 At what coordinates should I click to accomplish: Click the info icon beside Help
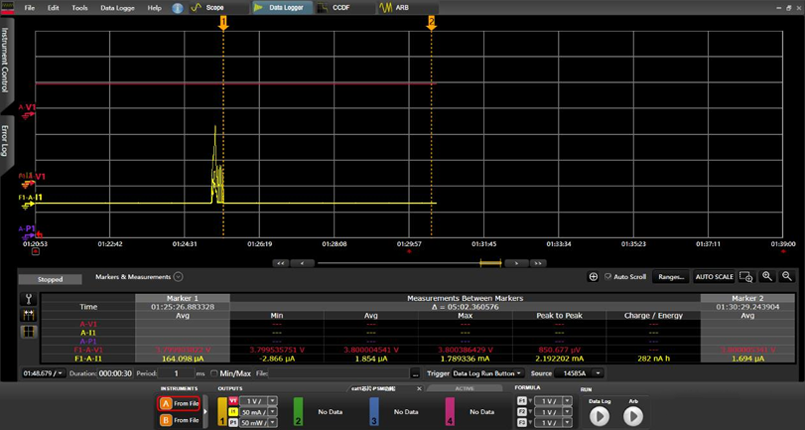[177, 7]
